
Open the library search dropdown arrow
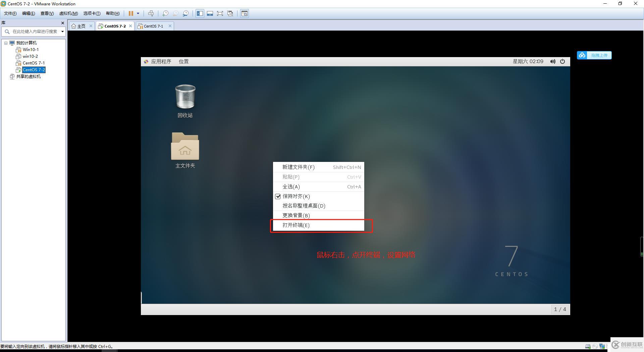click(62, 32)
